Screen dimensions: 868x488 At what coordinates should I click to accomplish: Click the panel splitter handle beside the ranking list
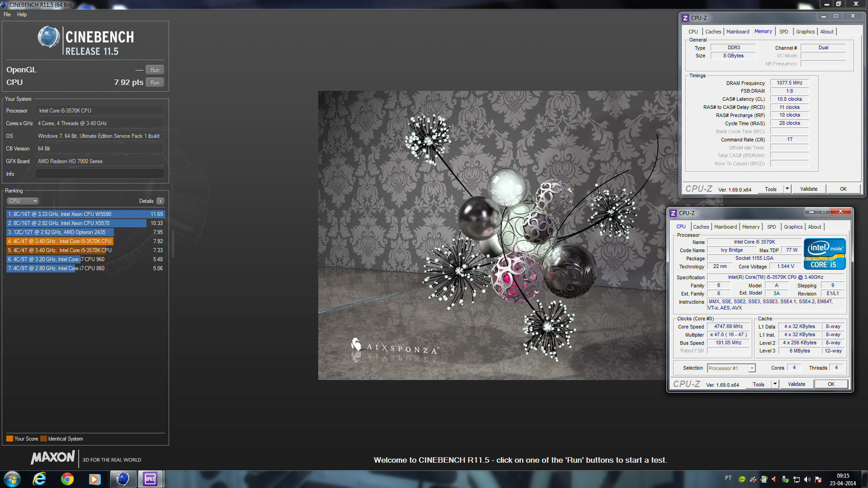click(173, 244)
